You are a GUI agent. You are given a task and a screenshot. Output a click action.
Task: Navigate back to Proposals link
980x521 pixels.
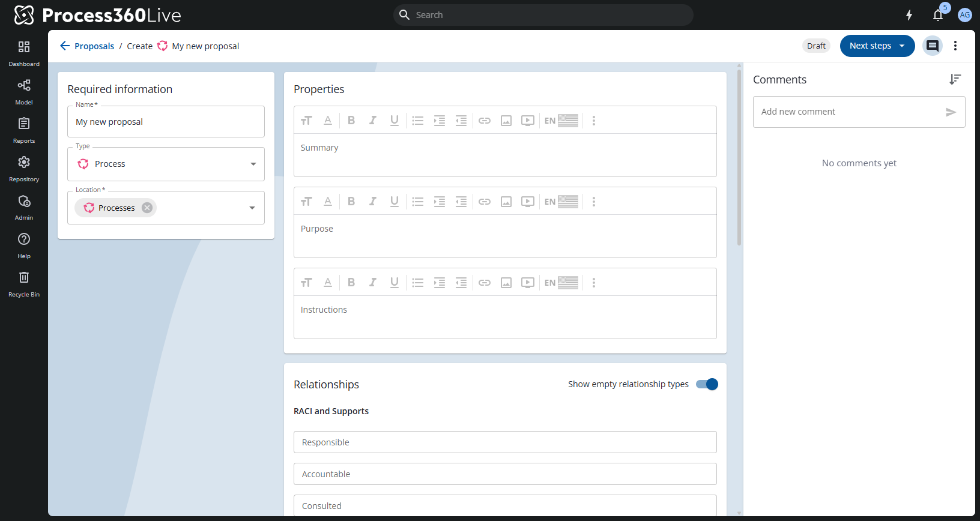[94, 46]
